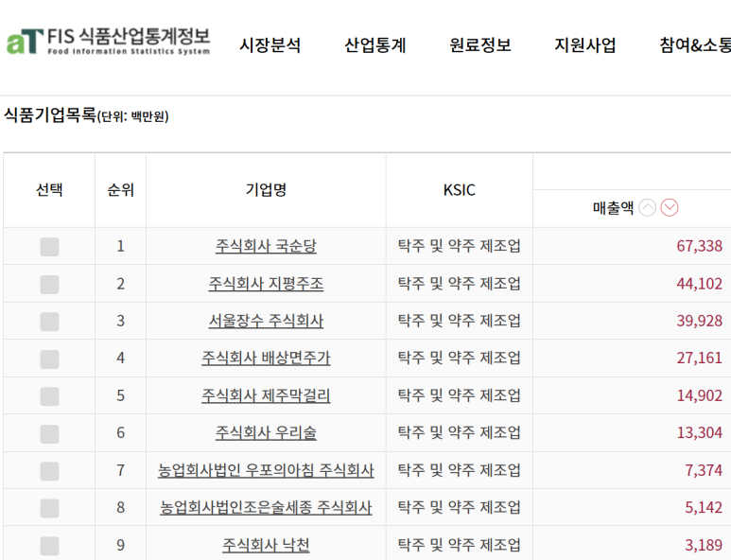Open the 지원사업 menu
The height and width of the screenshot is (560, 731).
[x=585, y=45]
